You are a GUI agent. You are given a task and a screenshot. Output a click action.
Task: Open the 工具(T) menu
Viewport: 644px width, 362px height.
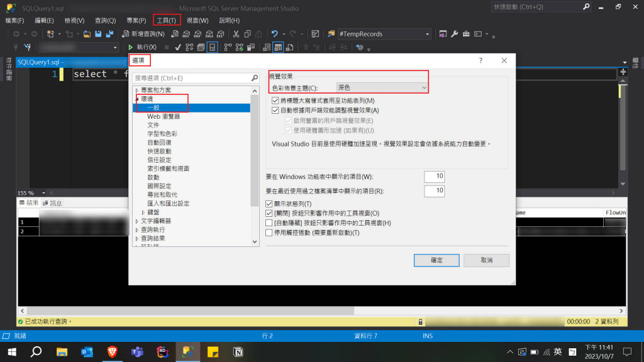(166, 20)
